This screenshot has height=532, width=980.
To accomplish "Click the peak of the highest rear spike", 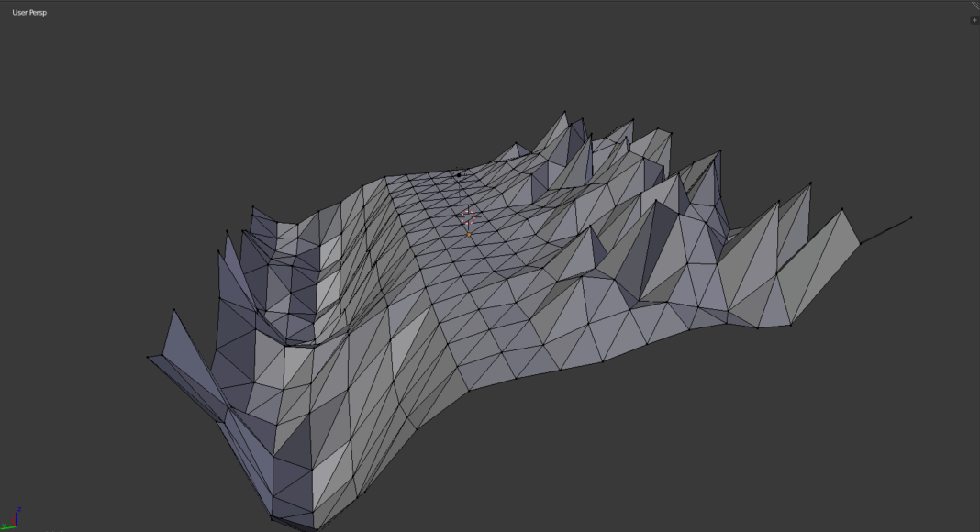I will coord(564,113).
